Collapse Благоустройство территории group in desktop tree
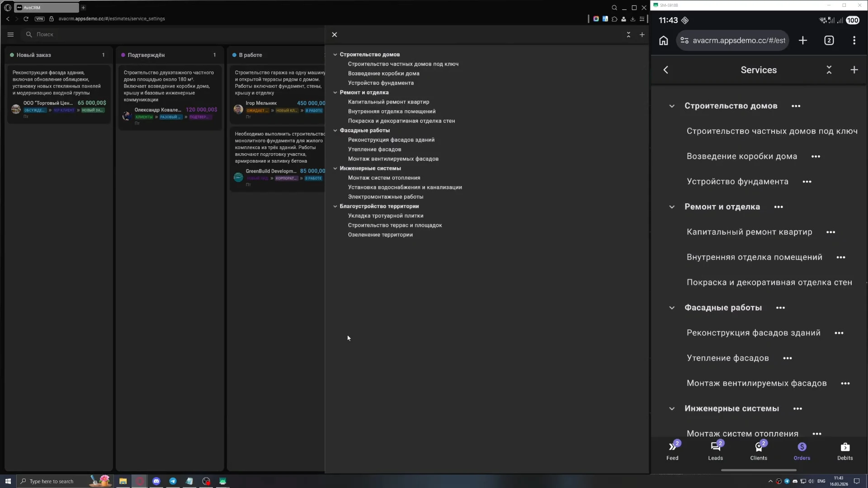The image size is (868, 488). tap(335, 206)
